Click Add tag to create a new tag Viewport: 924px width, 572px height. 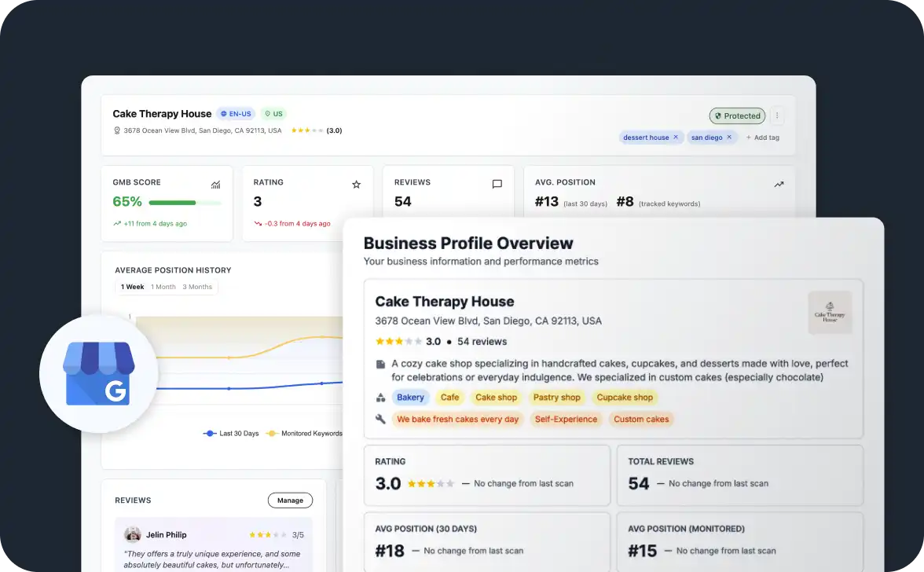tap(762, 137)
